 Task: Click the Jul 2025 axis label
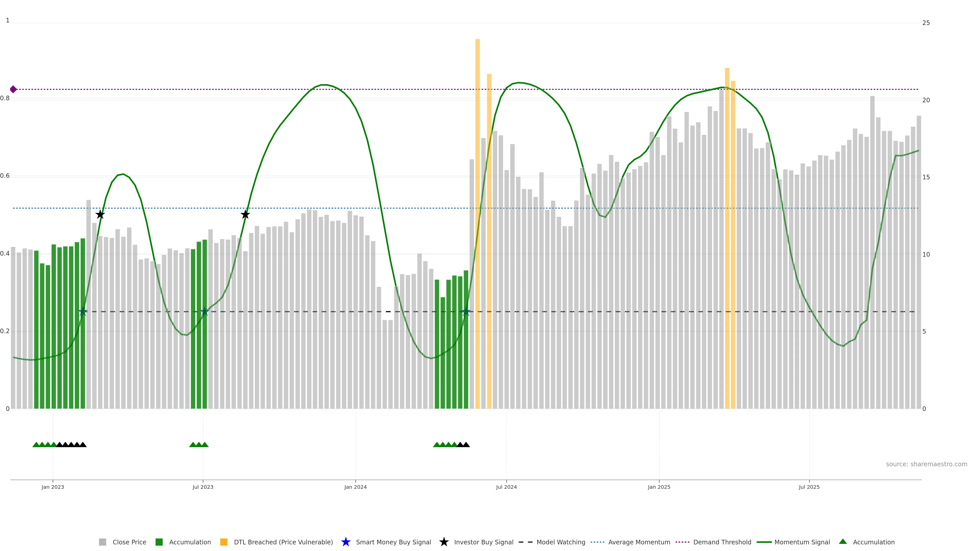(809, 487)
